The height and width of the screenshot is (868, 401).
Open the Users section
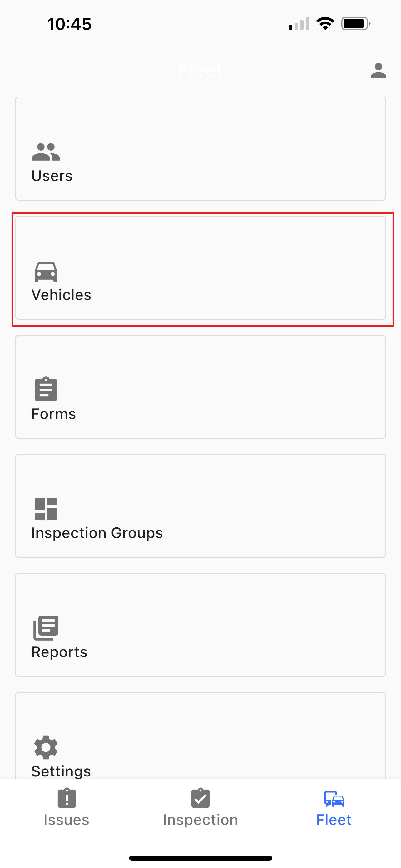tap(200, 148)
